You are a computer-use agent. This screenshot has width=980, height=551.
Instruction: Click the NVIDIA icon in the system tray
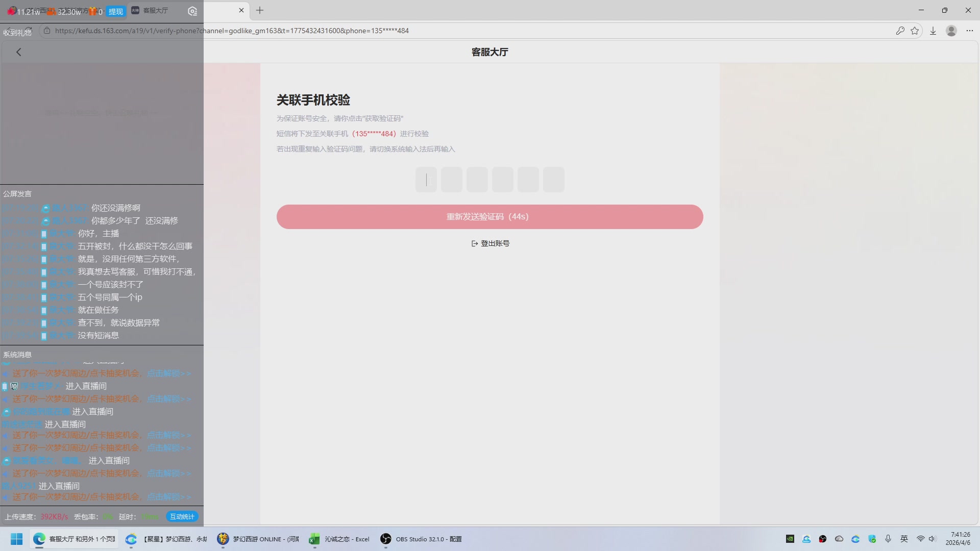point(790,539)
